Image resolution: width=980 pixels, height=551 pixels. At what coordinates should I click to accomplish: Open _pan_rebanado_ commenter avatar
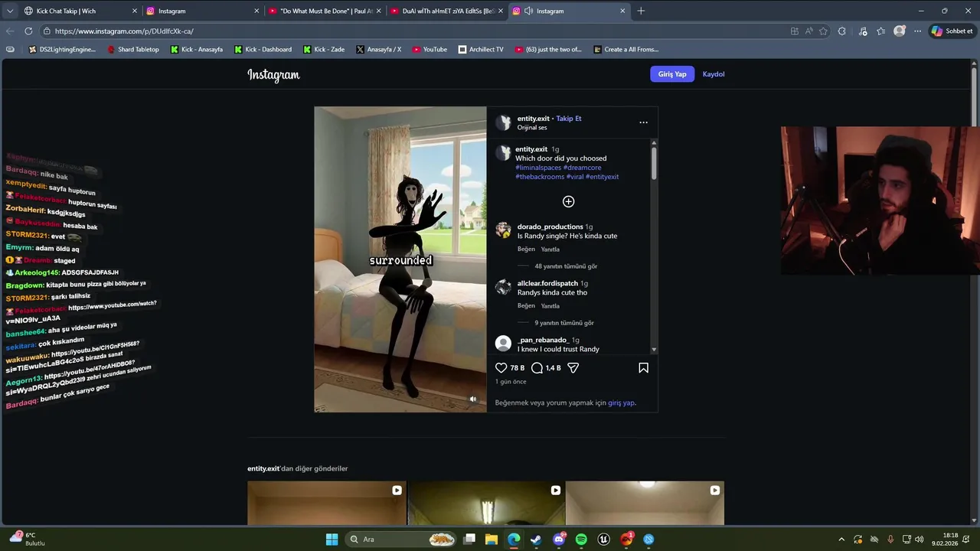pyautogui.click(x=503, y=344)
